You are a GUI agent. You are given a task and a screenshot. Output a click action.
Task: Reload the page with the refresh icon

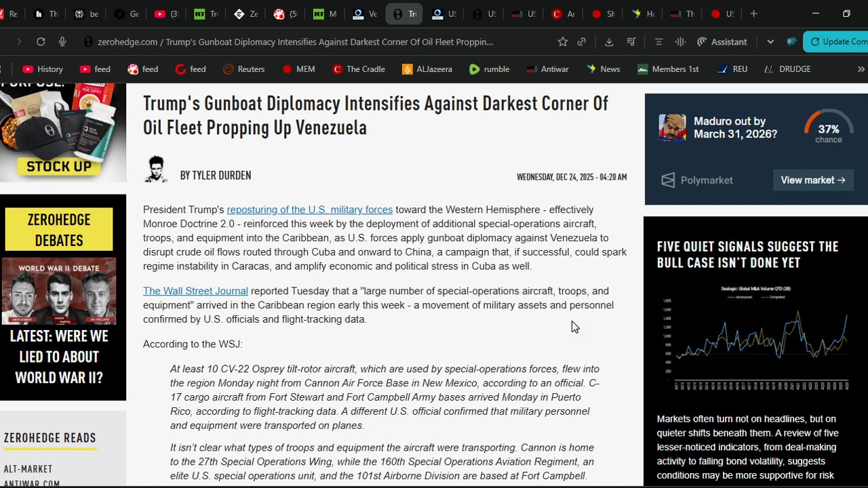coord(41,42)
